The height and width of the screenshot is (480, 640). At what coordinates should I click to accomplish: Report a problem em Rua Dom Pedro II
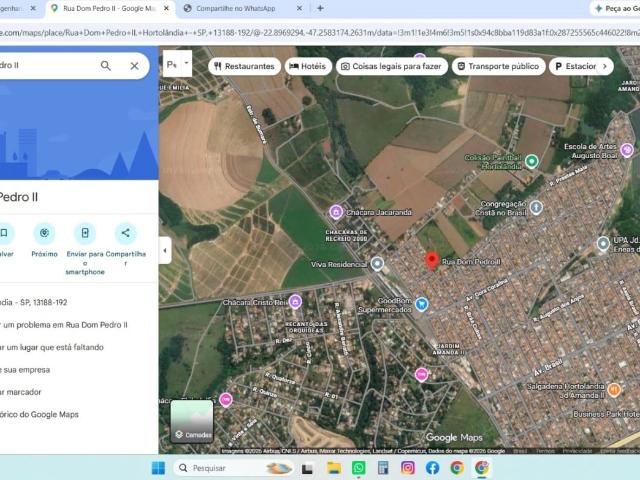coord(64,325)
